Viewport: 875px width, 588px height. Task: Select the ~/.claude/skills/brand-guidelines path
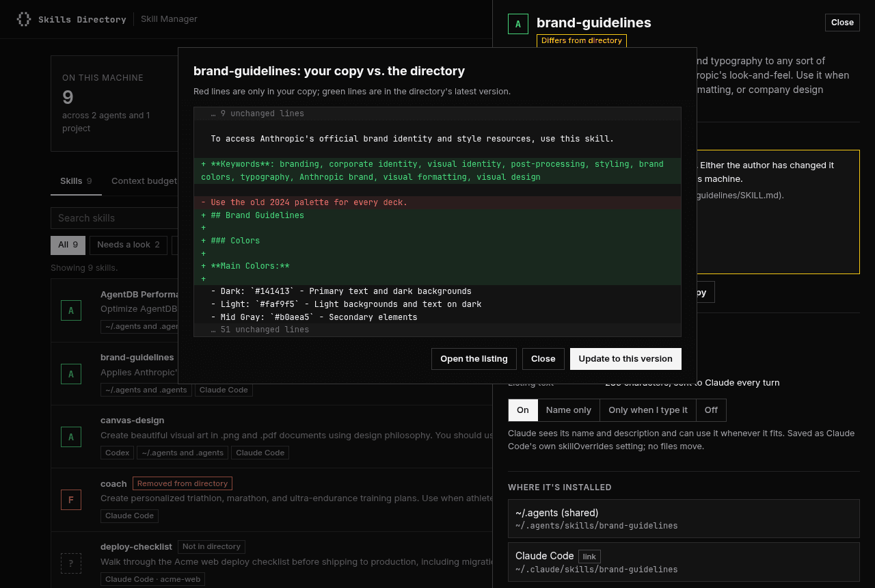(597, 570)
